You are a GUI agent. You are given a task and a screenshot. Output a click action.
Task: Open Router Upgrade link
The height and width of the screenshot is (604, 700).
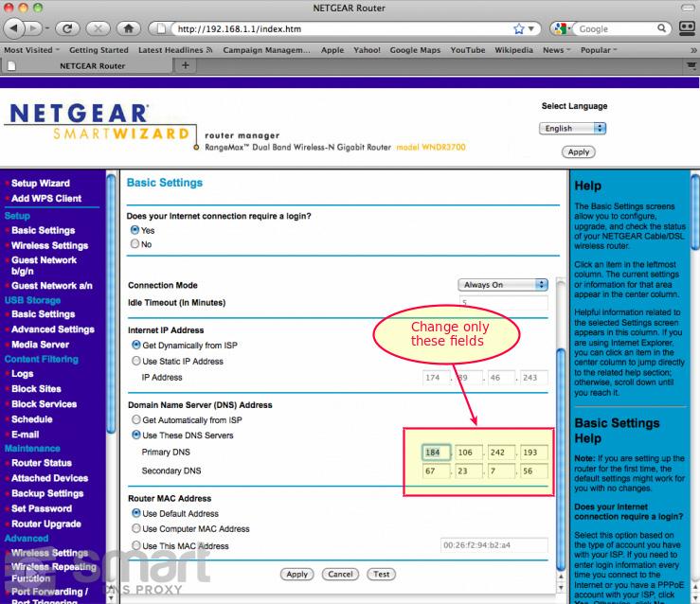pyautogui.click(x=46, y=524)
